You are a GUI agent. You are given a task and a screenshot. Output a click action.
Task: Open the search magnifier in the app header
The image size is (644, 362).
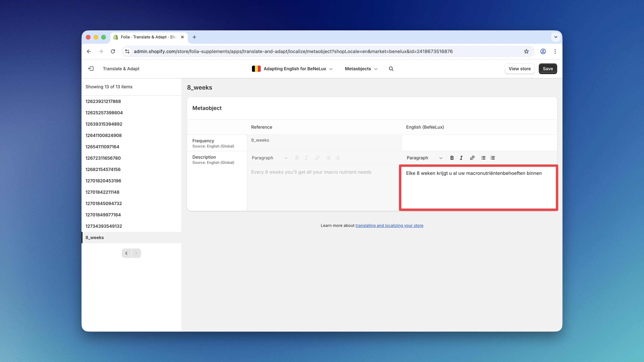[x=391, y=69]
